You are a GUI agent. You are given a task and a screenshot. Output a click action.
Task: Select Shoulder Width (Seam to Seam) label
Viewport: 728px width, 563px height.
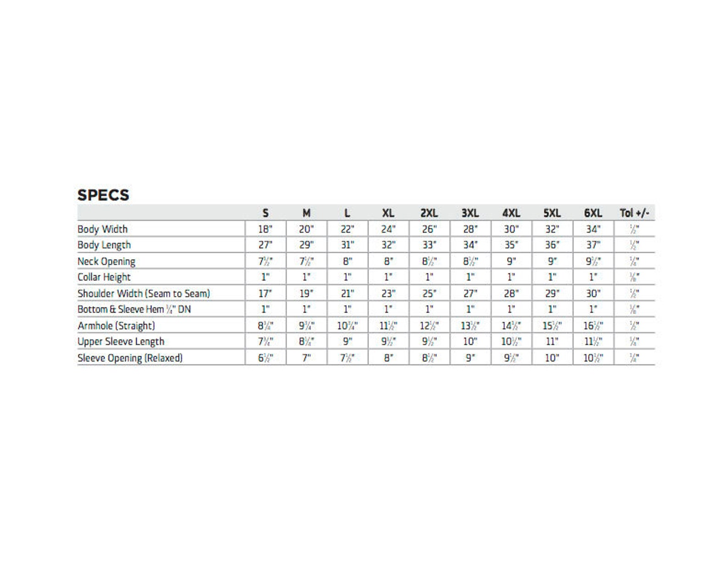pos(143,293)
